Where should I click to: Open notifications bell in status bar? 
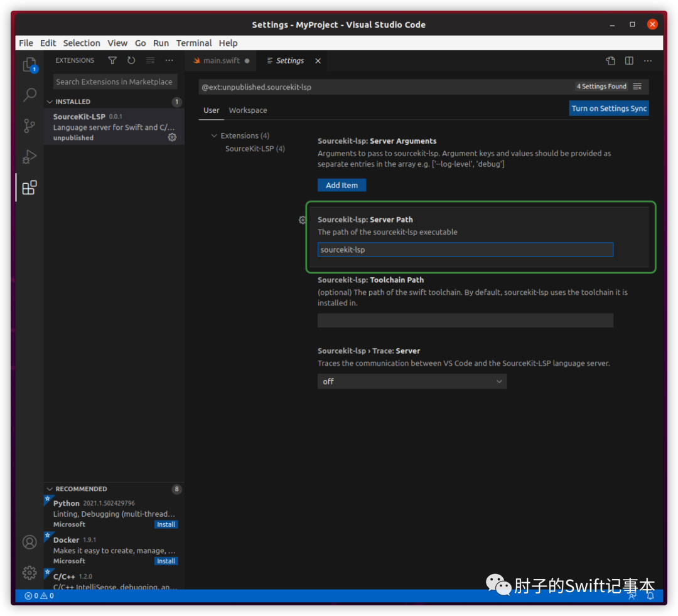coord(650,596)
